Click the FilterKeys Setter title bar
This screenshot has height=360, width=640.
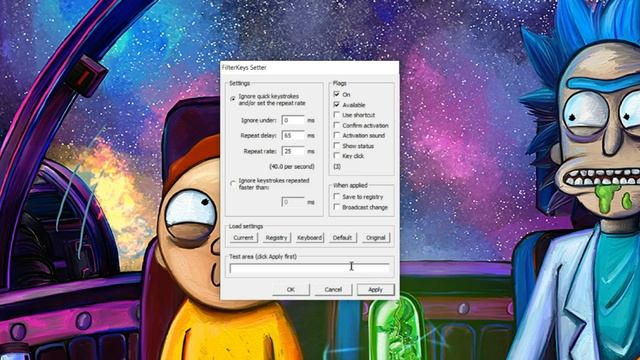(309, 68)
